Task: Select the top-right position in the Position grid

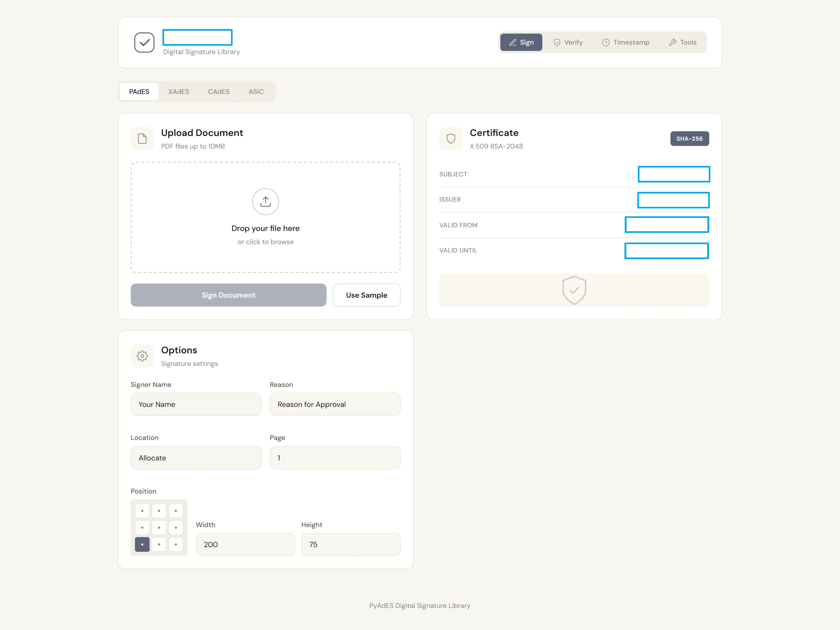Action: [175, 511]
